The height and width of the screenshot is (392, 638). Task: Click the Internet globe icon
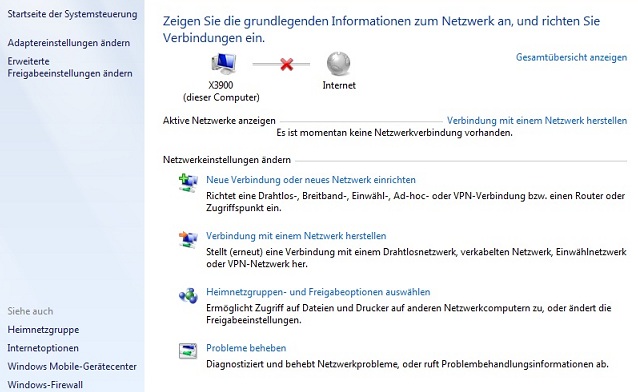(x=339, y=64)
